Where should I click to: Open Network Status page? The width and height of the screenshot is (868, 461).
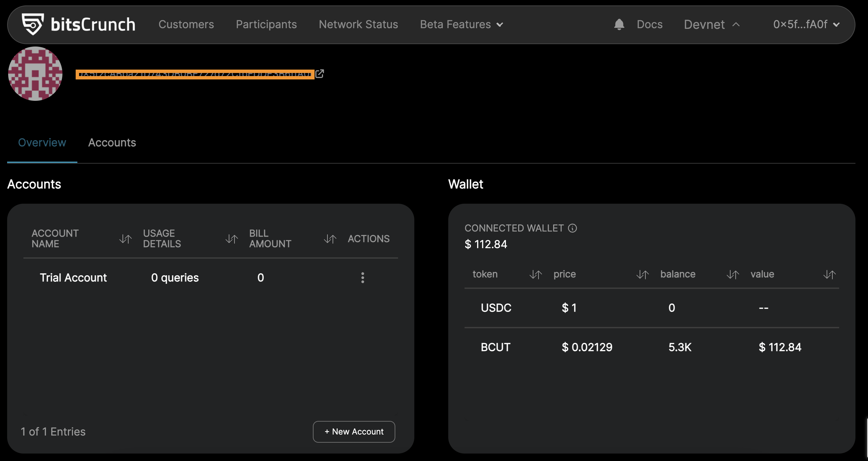click(x=358, y=24)
